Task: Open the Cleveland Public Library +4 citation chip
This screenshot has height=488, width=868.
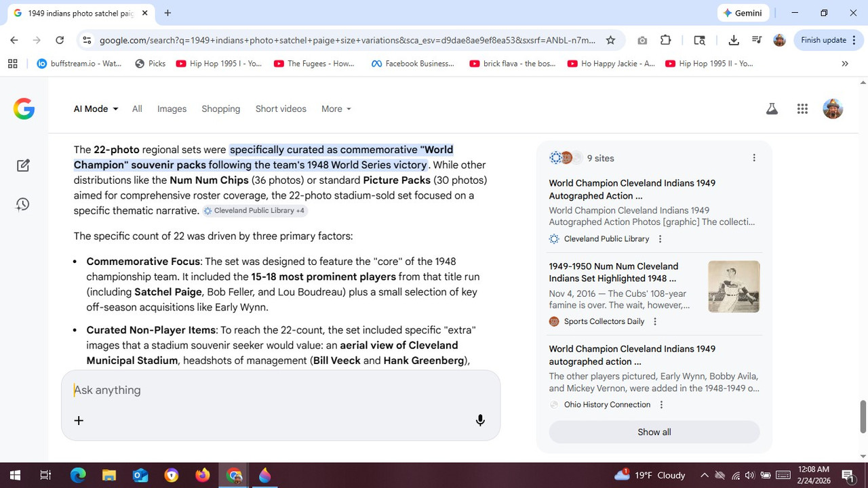Action: (x=255, y=211)
